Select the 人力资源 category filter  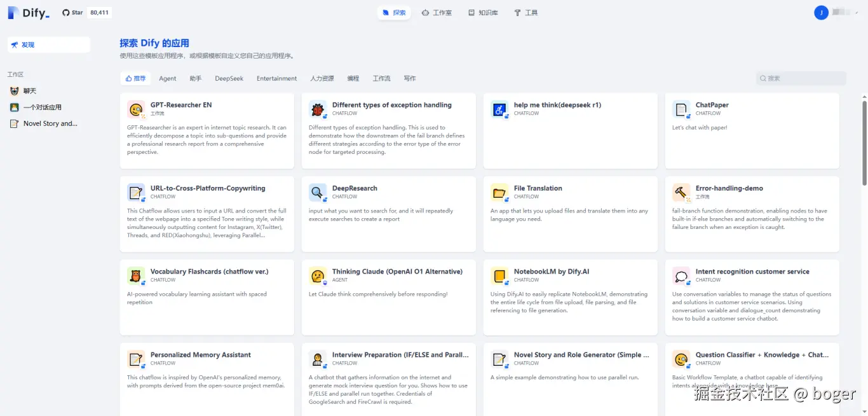pyautogui.click(x=322, y=78)
